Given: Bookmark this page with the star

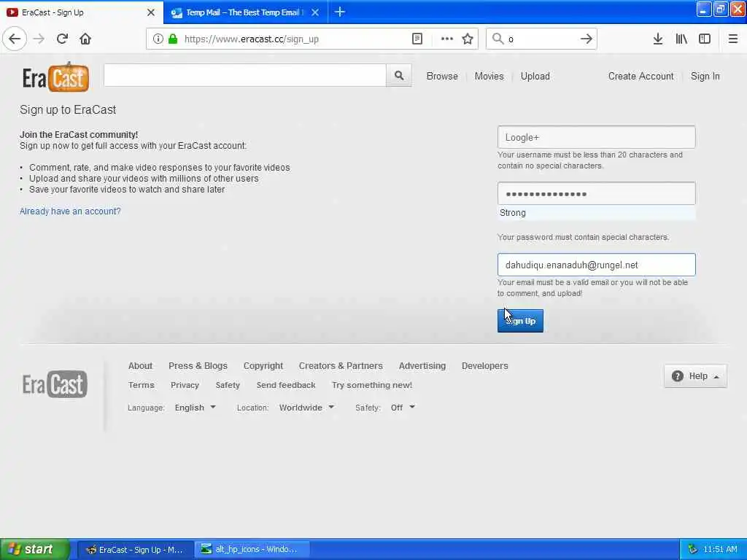Looking at the screenshot, I should tap(468, 39).
